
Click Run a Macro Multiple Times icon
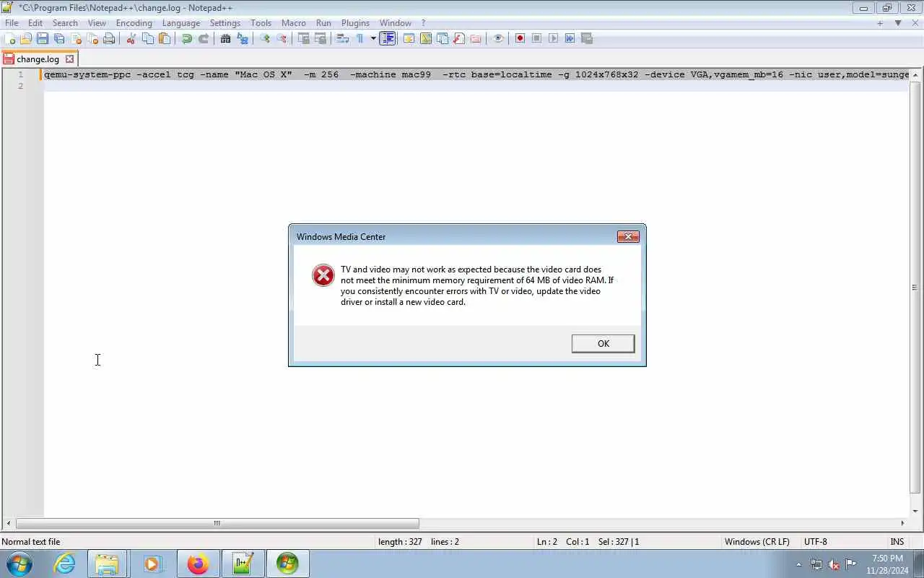tap(570, 38)
